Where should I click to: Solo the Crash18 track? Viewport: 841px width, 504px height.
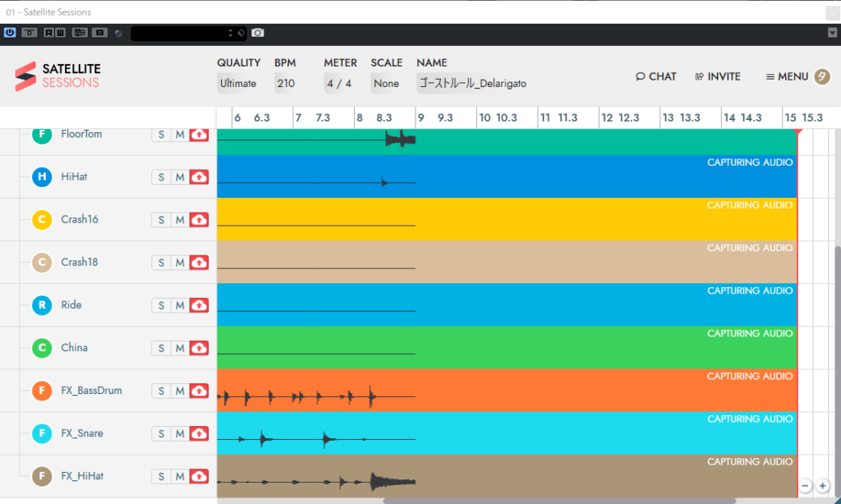click(161, 263)
